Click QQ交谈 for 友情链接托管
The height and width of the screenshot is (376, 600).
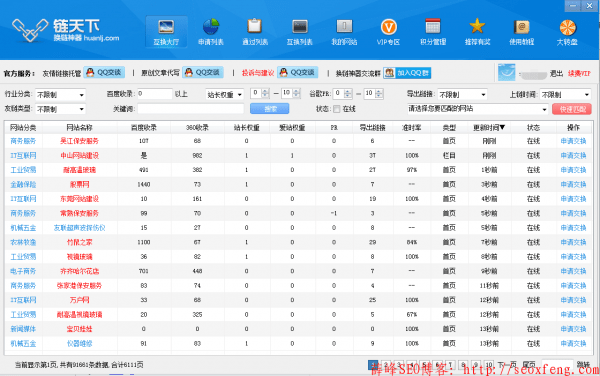[104, 72]
